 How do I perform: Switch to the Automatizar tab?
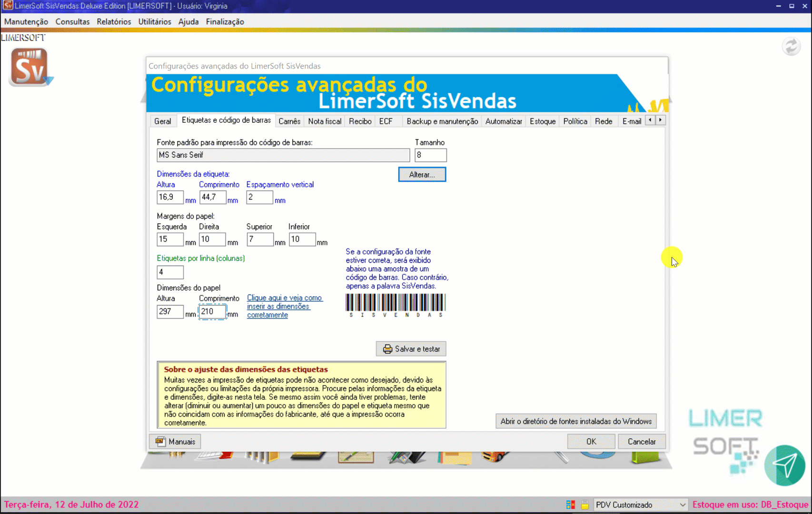point(504,121)
